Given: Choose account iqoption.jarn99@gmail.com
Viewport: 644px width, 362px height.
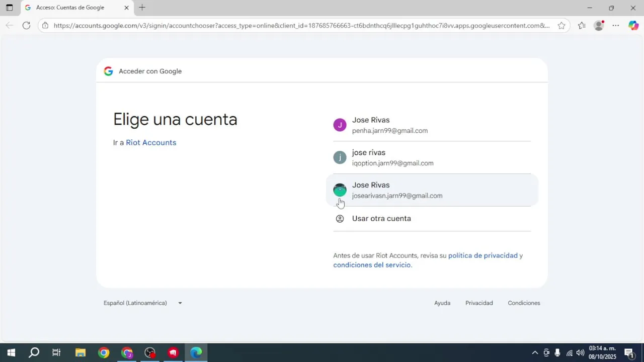Looking at the screenshot, I should [x=432, y=158].
